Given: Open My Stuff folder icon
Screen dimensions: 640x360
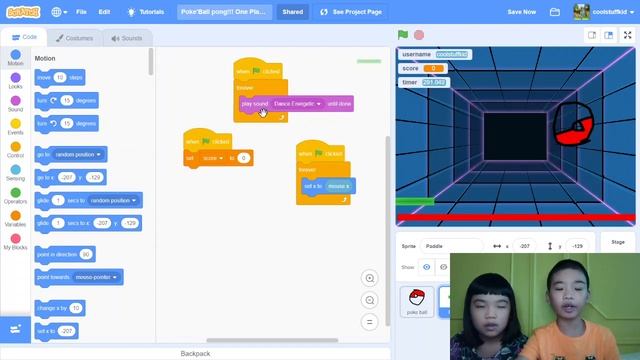Looking at the screenshot, I should (x=555, y=12).
